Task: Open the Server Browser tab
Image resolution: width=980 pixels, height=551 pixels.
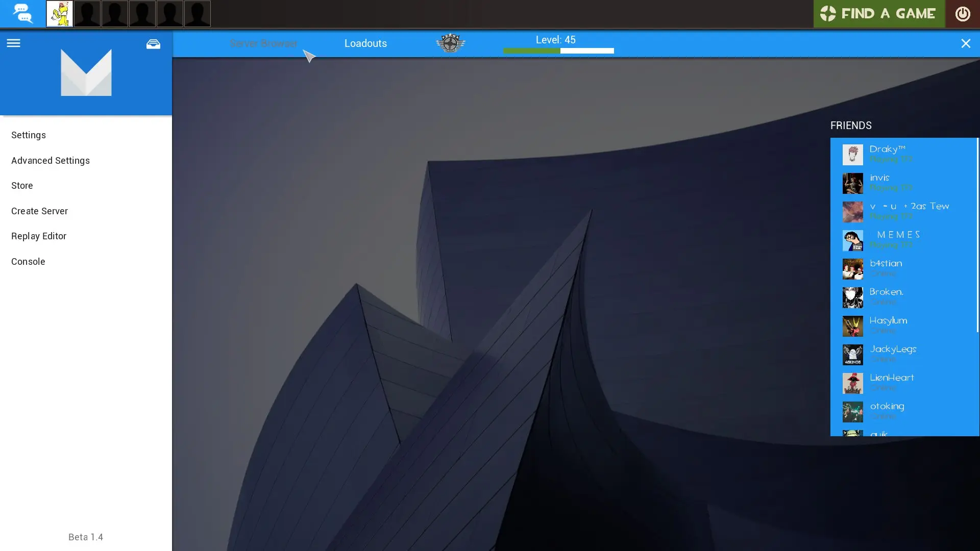Action: (x=263, y=43)
